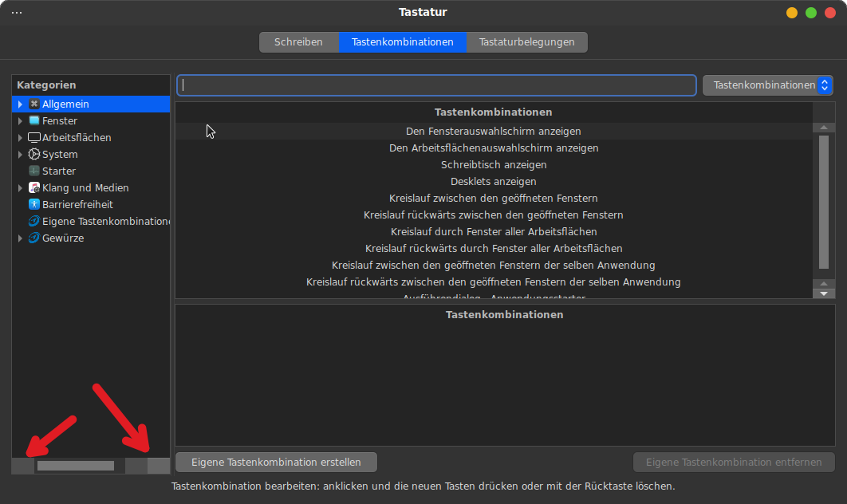Screen dimensions: 847x504
Task: Click the Klang und Medien music icon
Action: (34, 188)
